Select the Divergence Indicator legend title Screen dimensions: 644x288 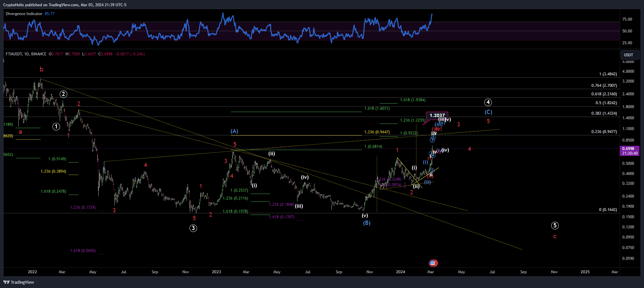tap(24, 14)
